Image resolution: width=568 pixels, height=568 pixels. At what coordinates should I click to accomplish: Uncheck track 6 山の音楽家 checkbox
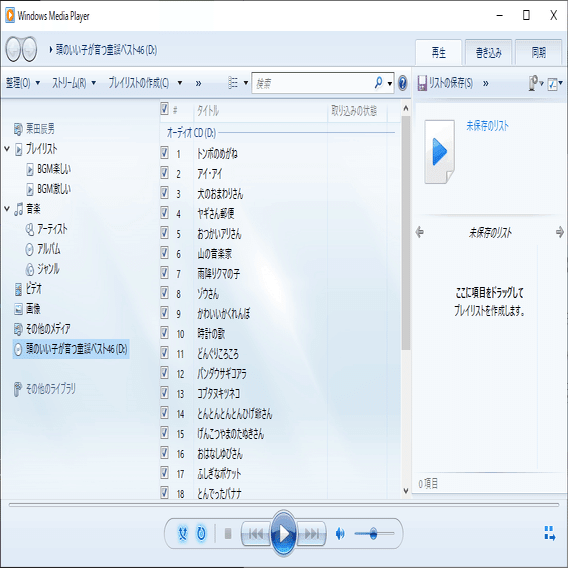(x=164, y=253)
